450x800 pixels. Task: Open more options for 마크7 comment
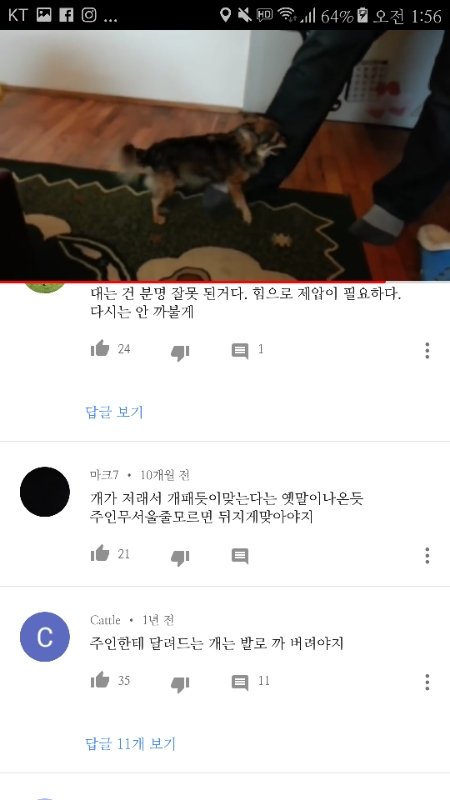pos(427,556)
